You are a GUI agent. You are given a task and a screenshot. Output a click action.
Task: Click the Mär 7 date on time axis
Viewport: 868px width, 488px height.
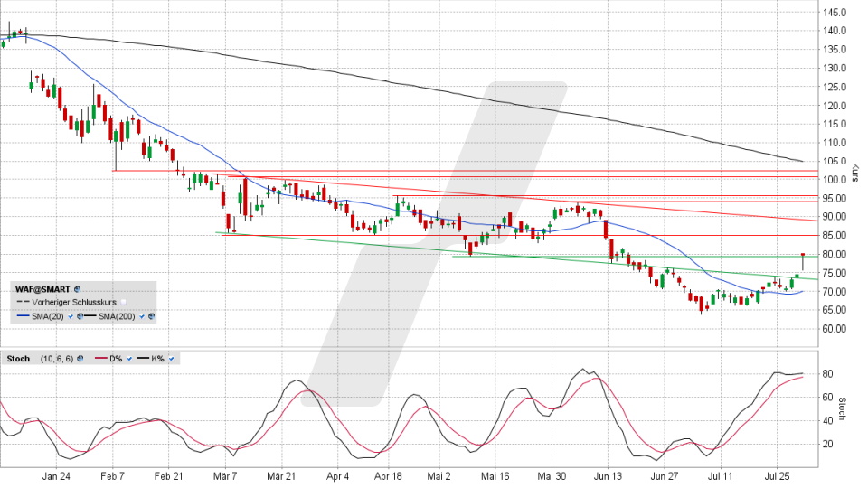(x=224, y=474)
